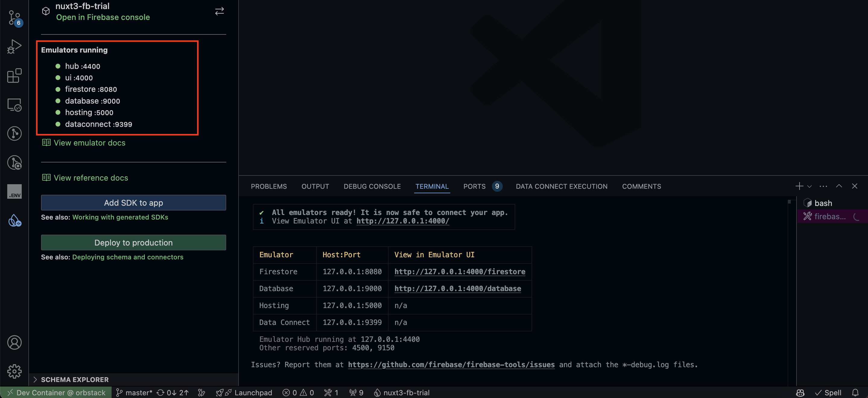
Task: Open terminal panel more actions menu
Action: (x=823, y=186)
